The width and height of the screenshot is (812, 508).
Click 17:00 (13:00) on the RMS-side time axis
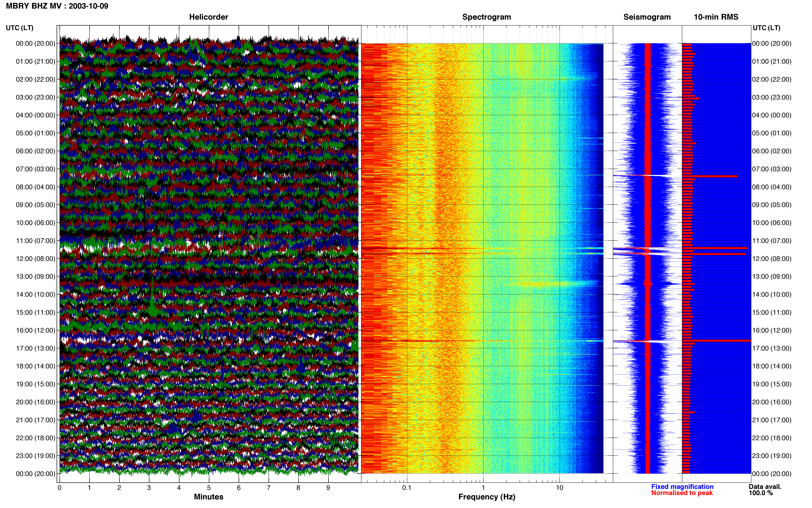(772, 348)
